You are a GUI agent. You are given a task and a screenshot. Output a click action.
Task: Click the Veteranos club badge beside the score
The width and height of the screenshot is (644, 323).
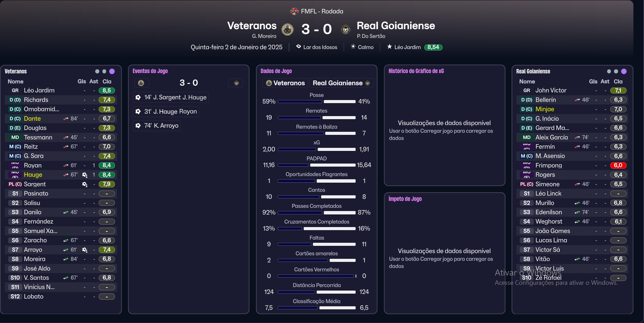click(x=287, y=29)
